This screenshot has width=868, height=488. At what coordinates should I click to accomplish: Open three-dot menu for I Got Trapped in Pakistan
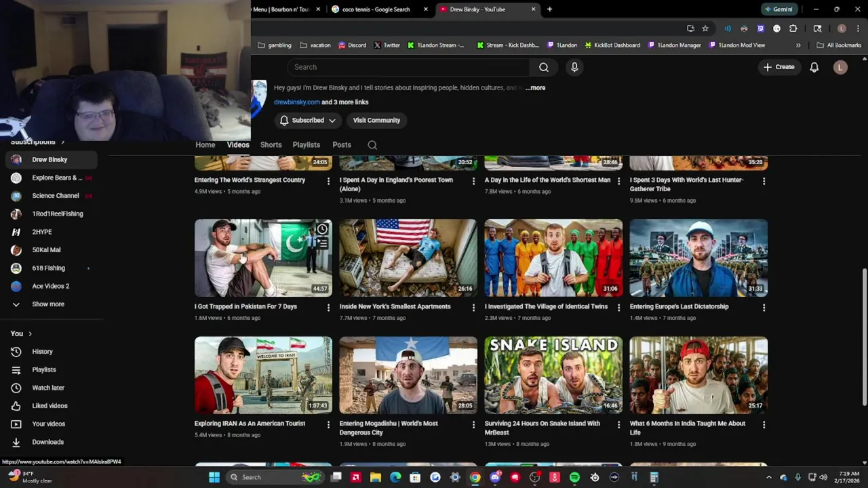coord(328,307)
